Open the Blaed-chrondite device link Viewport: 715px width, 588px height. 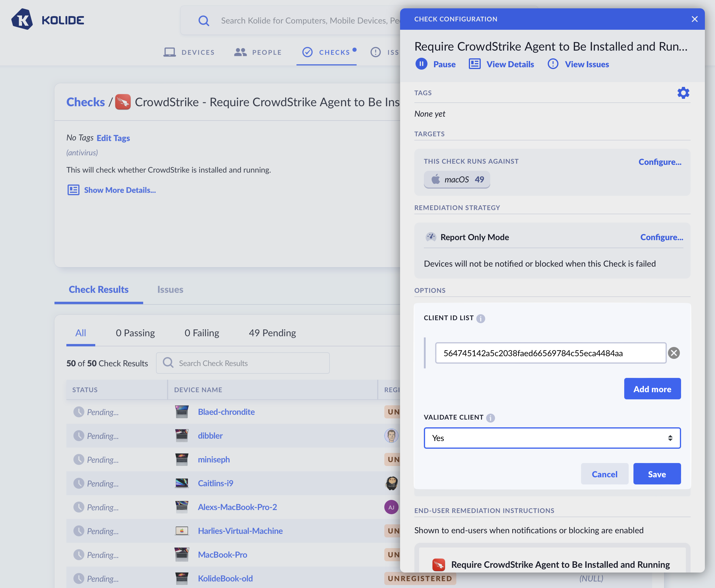point(226,412)
